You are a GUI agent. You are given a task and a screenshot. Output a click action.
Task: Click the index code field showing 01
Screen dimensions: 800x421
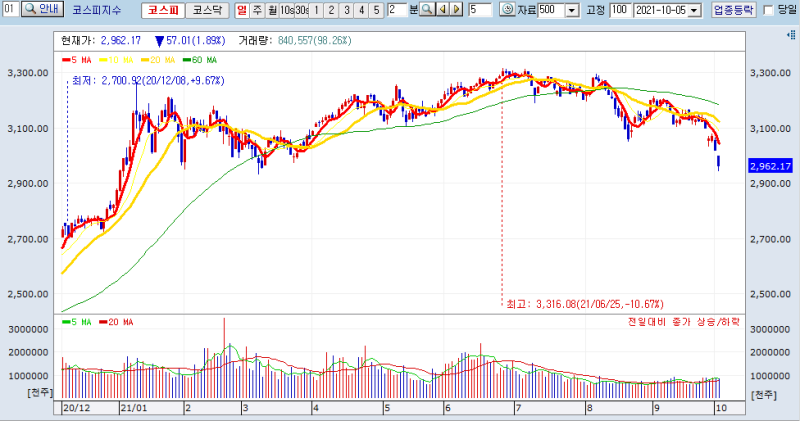click(10, 9)
